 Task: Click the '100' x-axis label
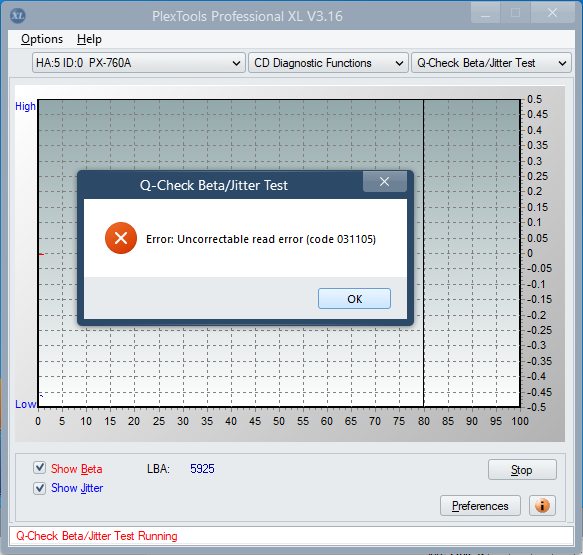pos(520,421)
